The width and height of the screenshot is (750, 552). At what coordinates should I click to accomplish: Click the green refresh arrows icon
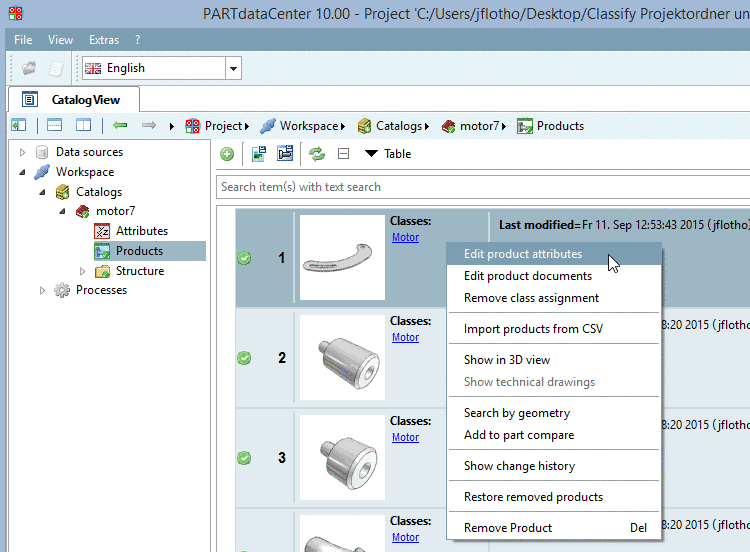click(316, 154)
